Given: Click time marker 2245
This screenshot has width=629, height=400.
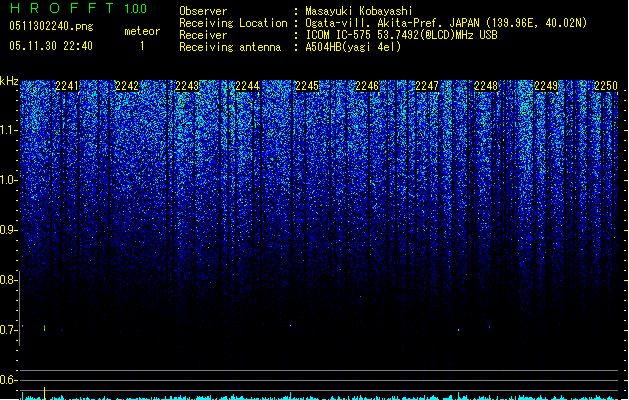Looking at the screenshot, I should pos(307,86).
